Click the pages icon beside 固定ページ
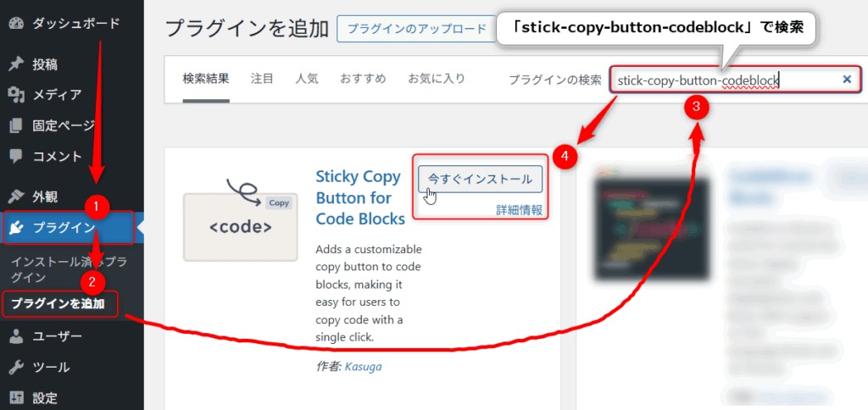The width and height of the screenshot is (868, 410). [x=16, y=125]
